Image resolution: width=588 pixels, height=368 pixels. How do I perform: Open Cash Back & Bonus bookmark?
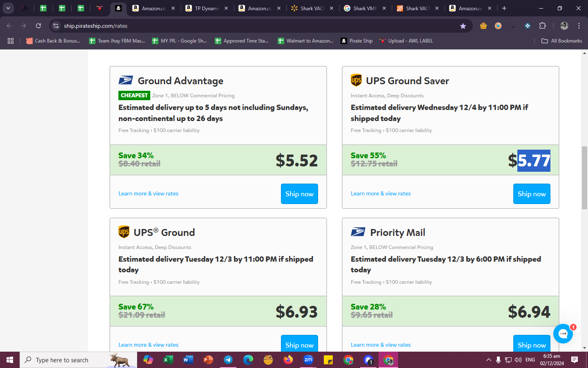[x=53, y=41]
